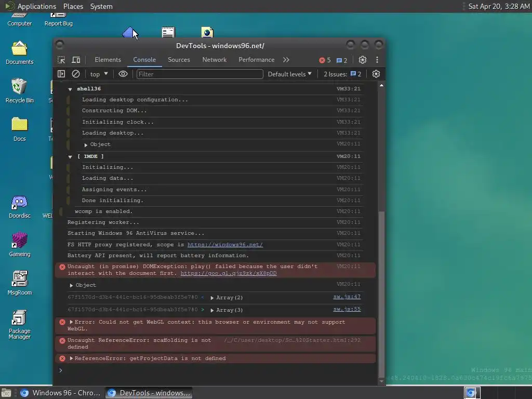
Task: Expand the getProjectData ReferenceError
Action: point(71,358)
